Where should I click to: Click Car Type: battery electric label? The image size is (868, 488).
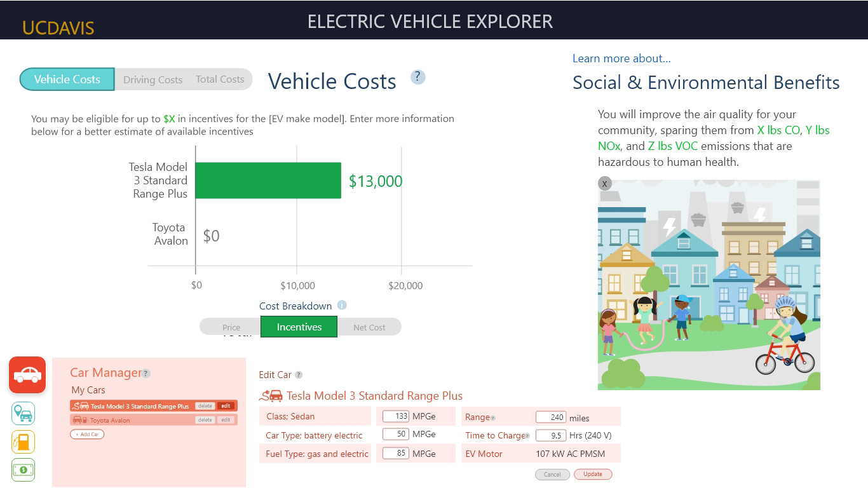click(314, 435)
